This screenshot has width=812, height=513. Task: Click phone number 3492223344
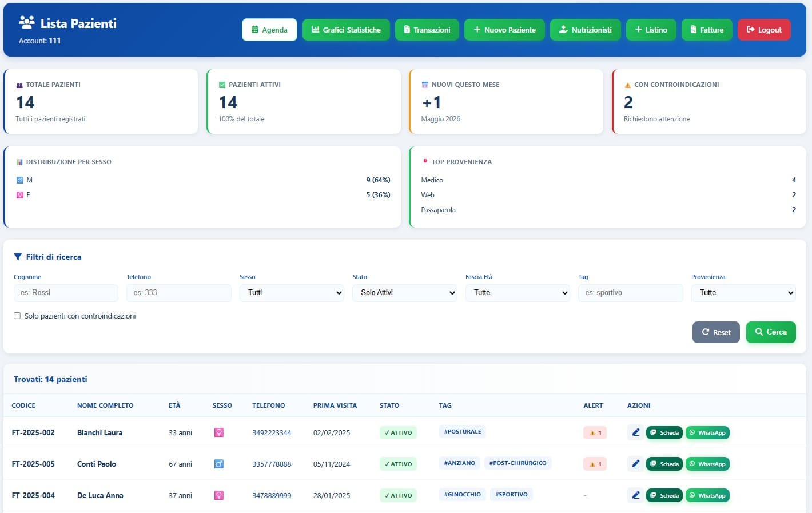click(x=272, y=433)
